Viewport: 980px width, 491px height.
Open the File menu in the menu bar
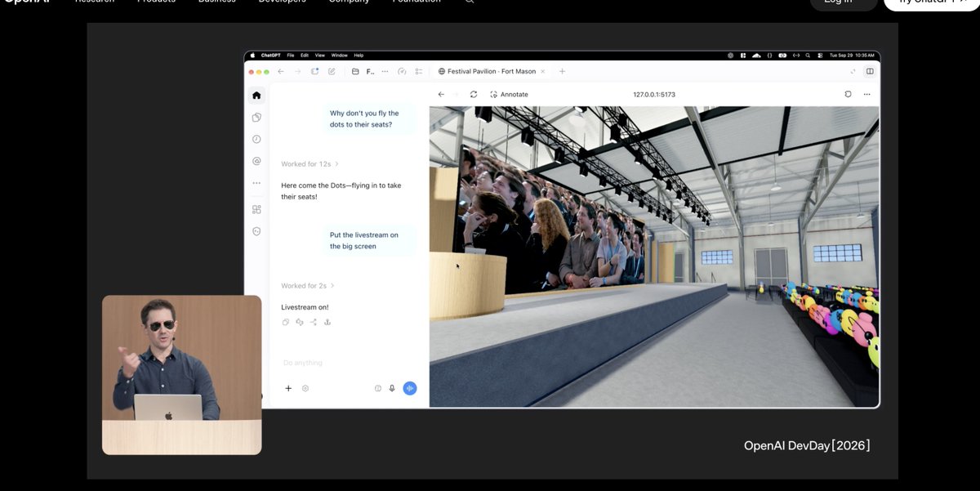[291, 56]
